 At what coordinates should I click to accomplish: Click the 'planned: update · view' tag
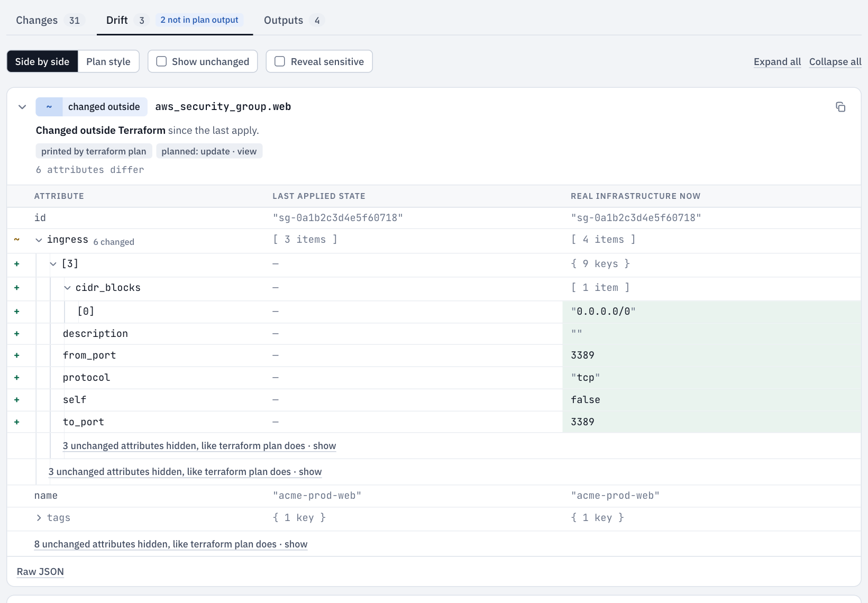click(209, 151)
